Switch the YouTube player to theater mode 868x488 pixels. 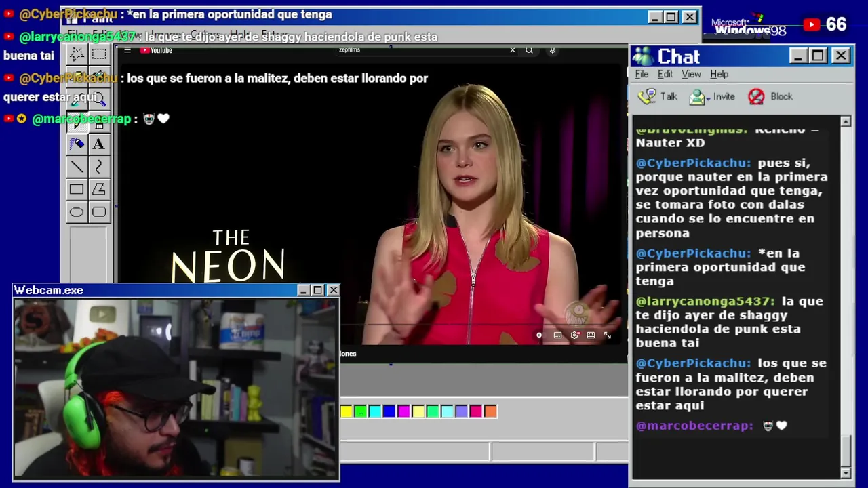coord(591,335)
